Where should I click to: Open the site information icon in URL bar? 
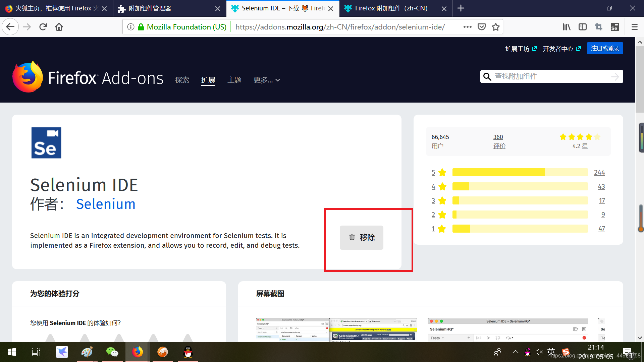pyautogui.click(x=131, y=27)
